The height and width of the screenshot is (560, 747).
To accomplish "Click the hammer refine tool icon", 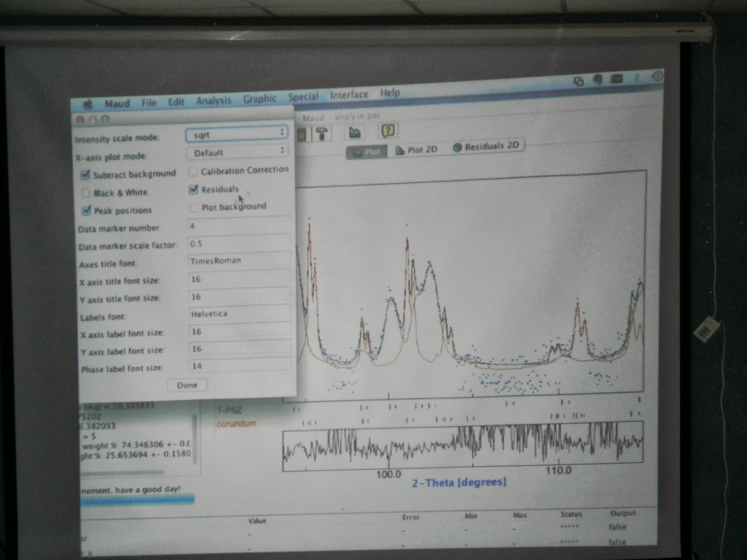I will 321,133.
